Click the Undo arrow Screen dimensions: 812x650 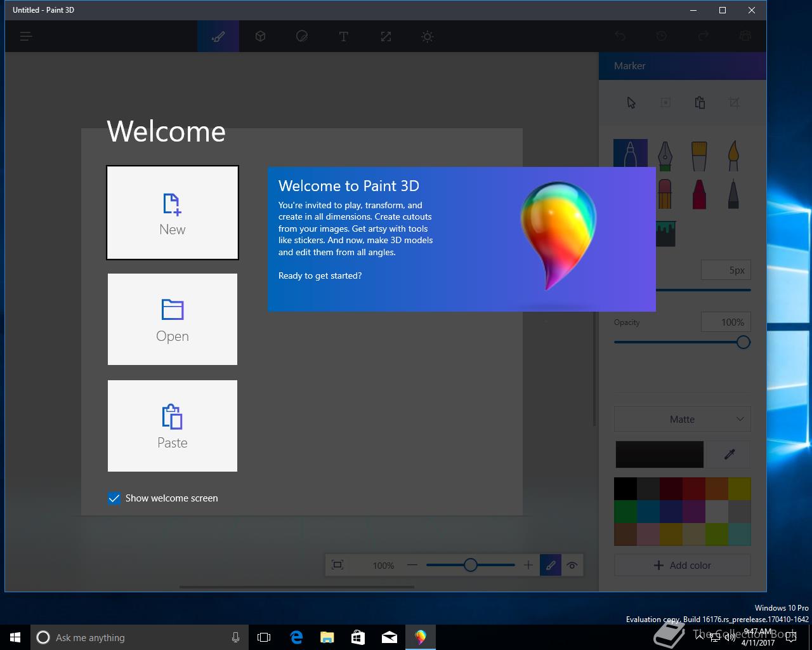[620, 36]
